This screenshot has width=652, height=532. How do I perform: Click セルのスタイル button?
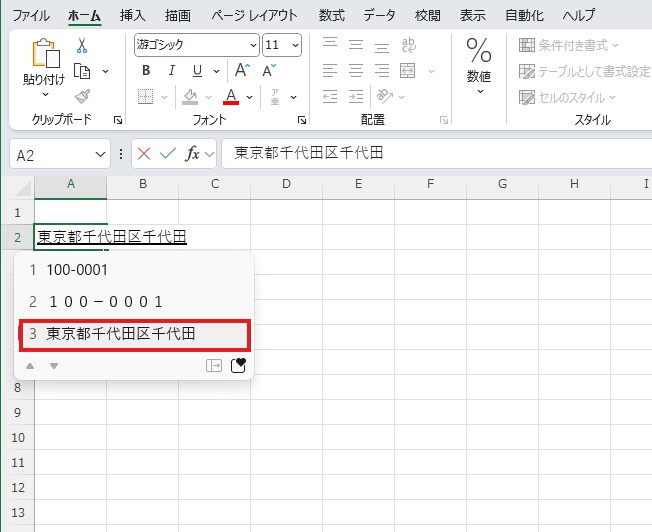(567, 98)
